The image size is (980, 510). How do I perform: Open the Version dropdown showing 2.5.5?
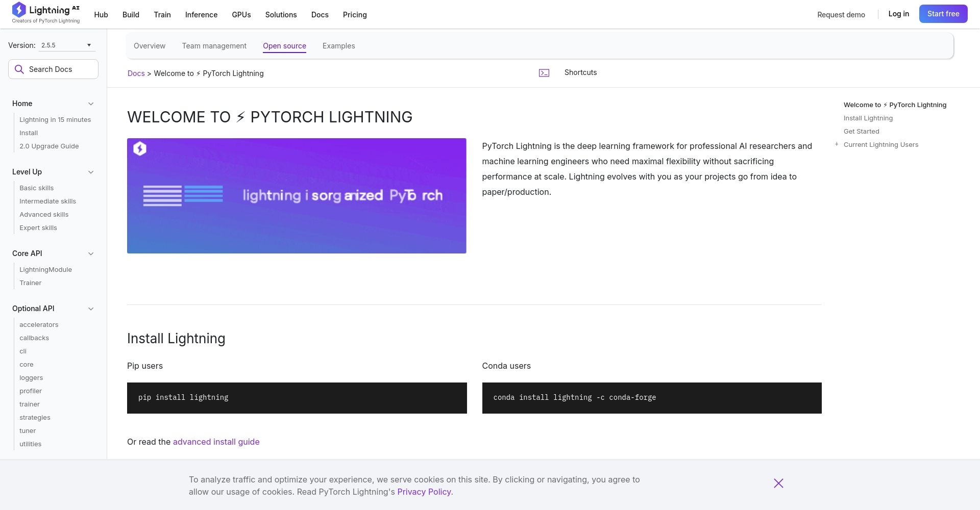(x=66, y=45)
